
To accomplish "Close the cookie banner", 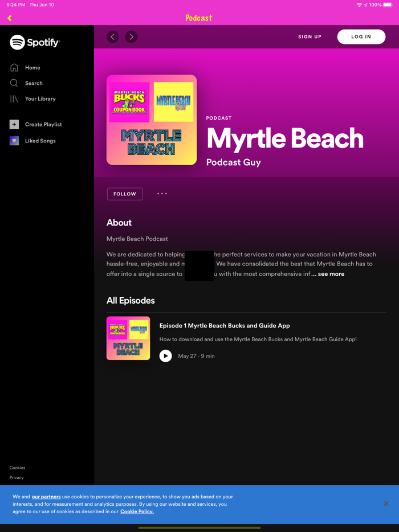I will [386, 504].
